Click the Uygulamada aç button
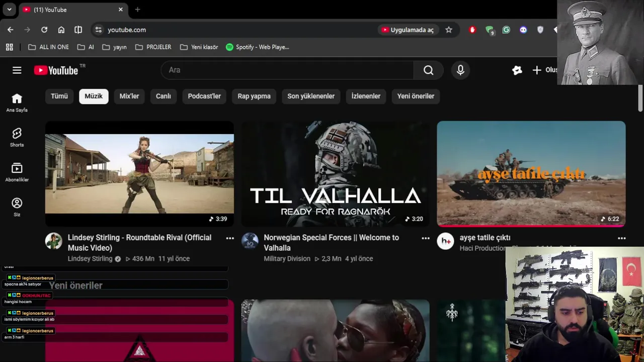Screen dimensions: 644x362 click(x=408, y=30)
